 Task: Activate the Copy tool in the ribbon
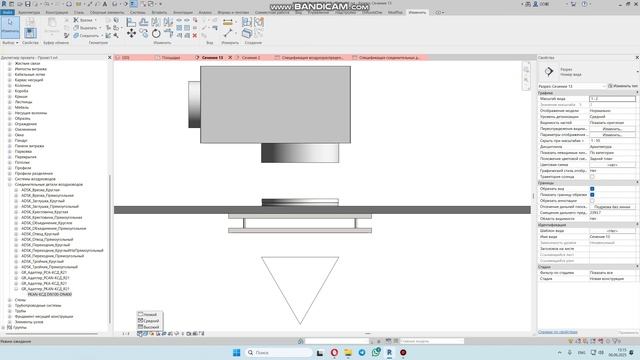[x=144, y=33]
